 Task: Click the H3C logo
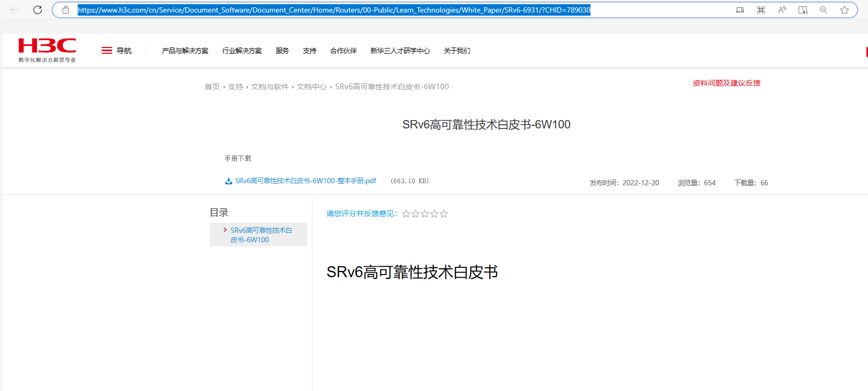(47, 50)
